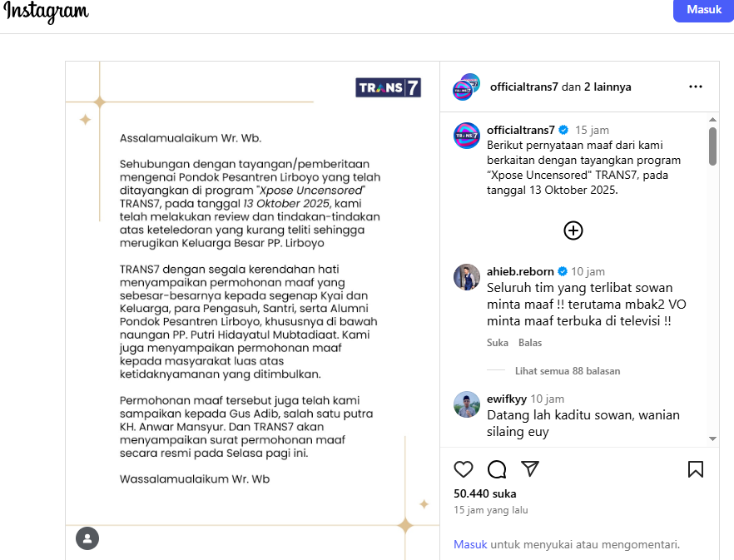Open officialtrans7 username in the post header
This screenshot has width=734, height=560.
pyautogui.click(x=524, y=87)
